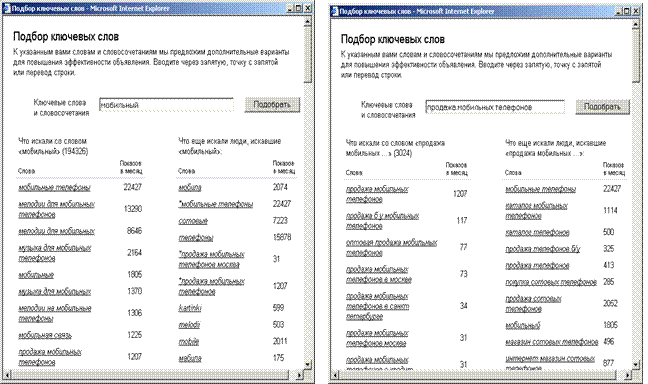Viewport: 648px width, 384px height.
Task: Click scroll-down arrow in мобильный search window
Action: point(307,365)
